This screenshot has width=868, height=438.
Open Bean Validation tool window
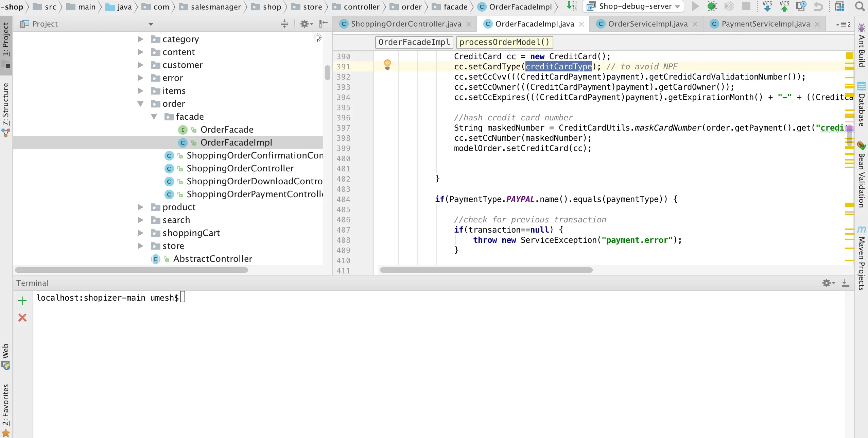(861, 174)
